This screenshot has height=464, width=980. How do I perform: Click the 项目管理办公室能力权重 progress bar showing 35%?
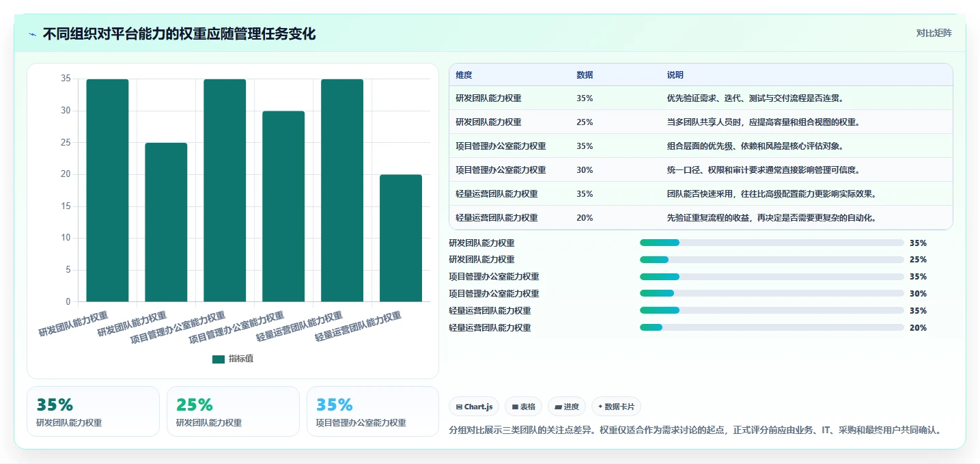(772, 277)
